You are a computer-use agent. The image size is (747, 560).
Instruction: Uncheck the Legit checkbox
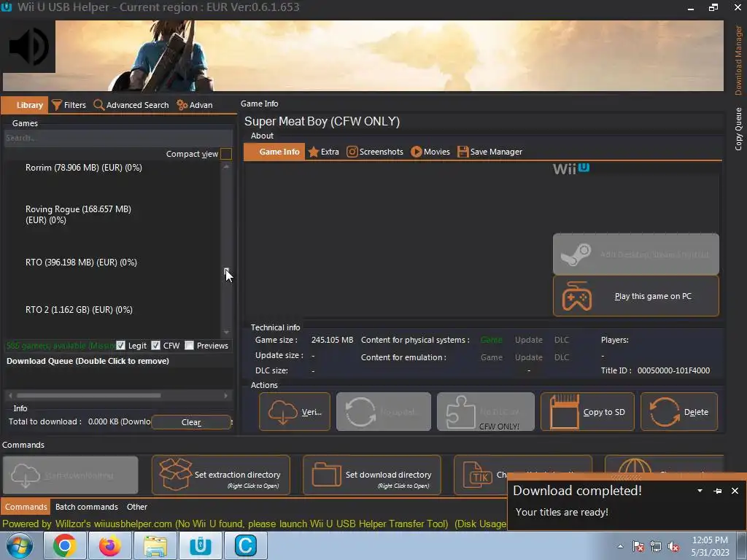120,345
